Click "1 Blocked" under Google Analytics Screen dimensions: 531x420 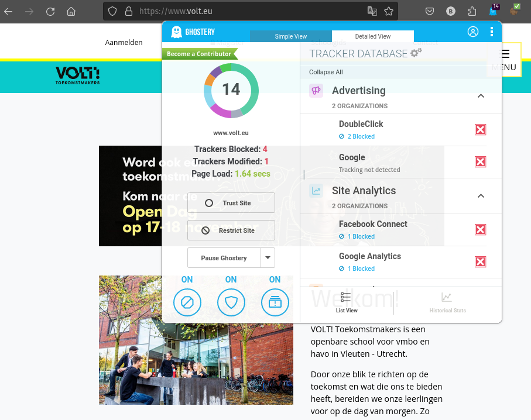361,268
